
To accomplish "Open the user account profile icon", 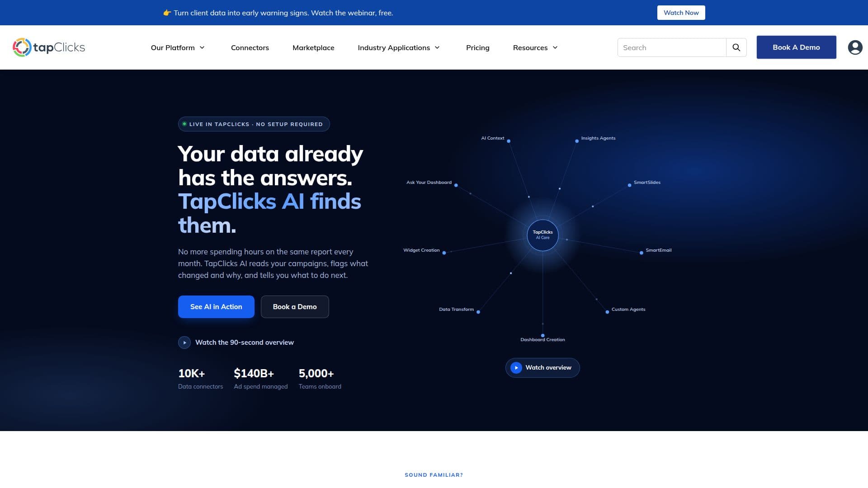I will (855, 47).
